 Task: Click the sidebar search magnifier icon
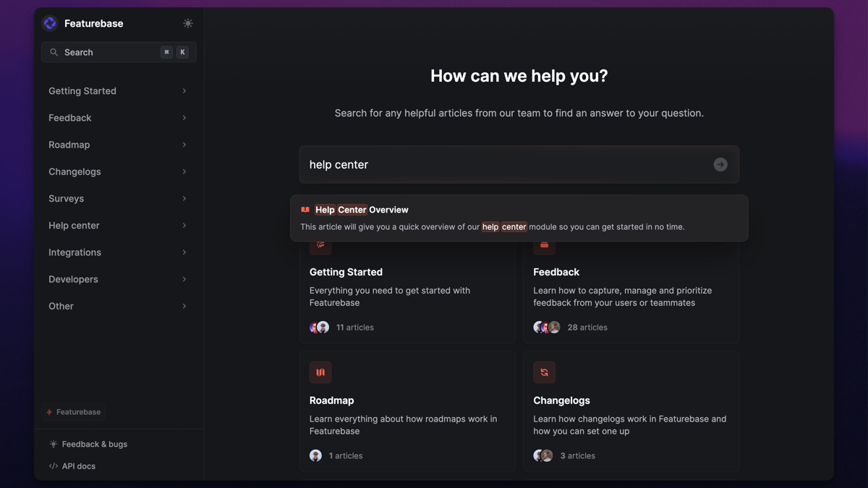[x=54, y=52]
